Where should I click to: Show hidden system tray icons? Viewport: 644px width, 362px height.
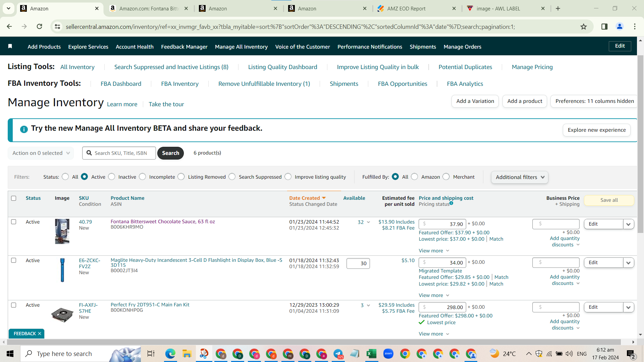(x=529, y=354)
